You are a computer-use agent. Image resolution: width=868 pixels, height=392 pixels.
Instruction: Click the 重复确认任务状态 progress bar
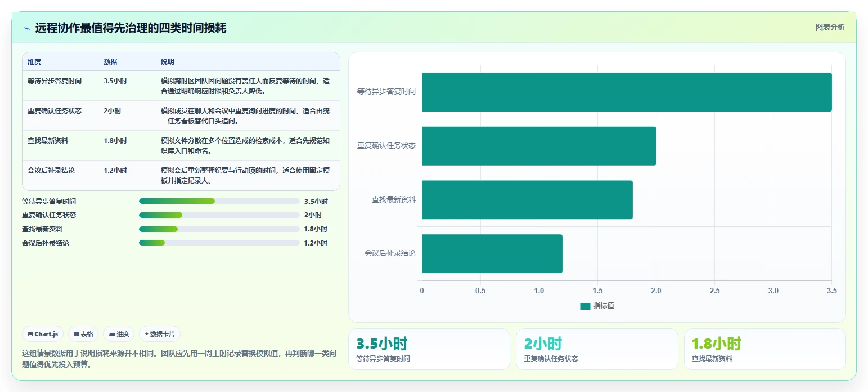219,215
